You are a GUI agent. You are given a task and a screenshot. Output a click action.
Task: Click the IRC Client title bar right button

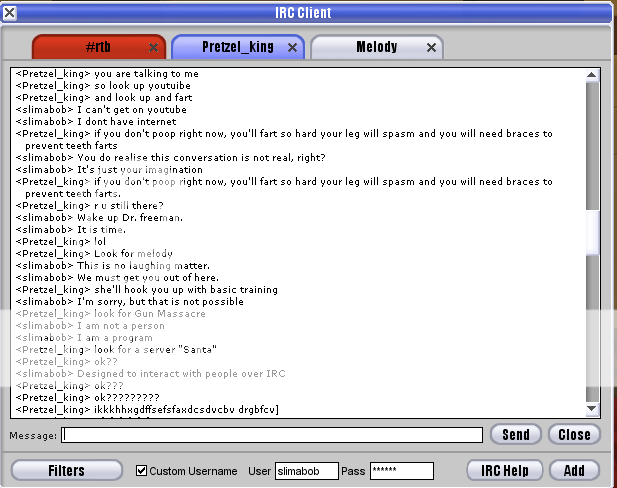605,13
